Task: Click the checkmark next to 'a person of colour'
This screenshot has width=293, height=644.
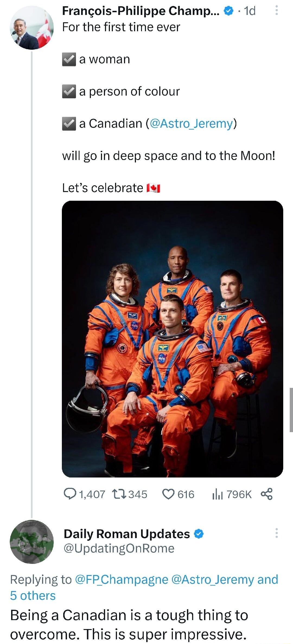Action: pos(69,91)
